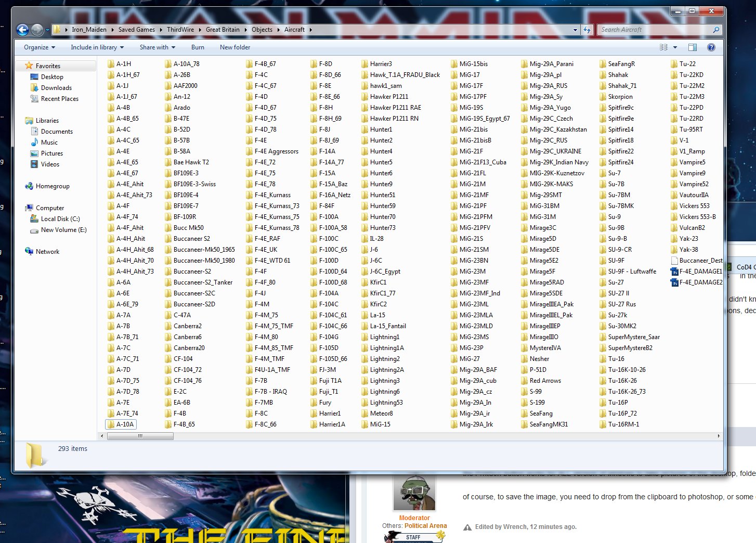
Task: Select the folder named "Skorpion"
Action: point(616,97)
